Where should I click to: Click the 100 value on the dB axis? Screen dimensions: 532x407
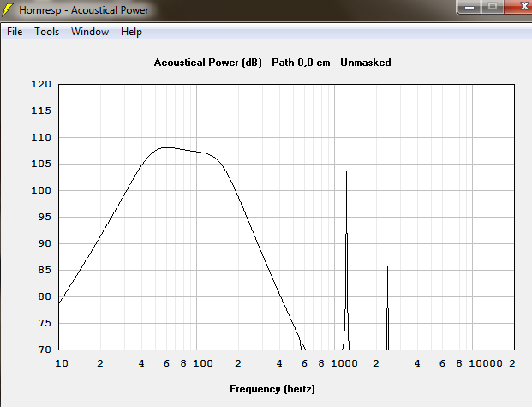41,190
